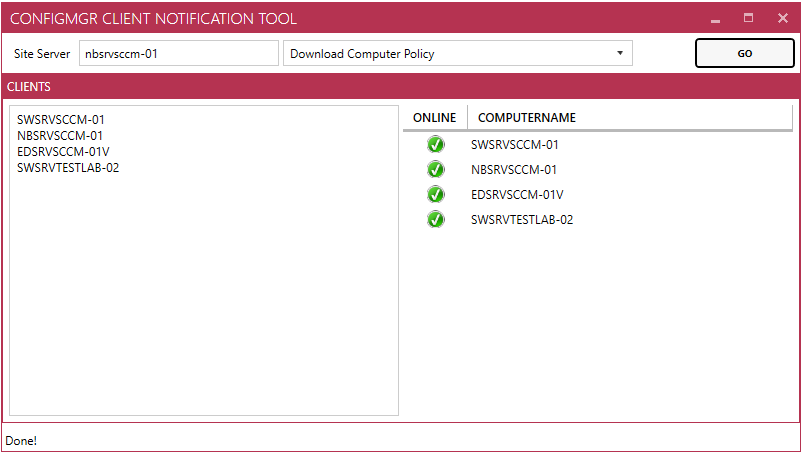Click SWSRVTESTLAB-02 line in clients text box
The width and height of the screenshot is (805, 457).
pyautogui.click(x=68, y=168)
